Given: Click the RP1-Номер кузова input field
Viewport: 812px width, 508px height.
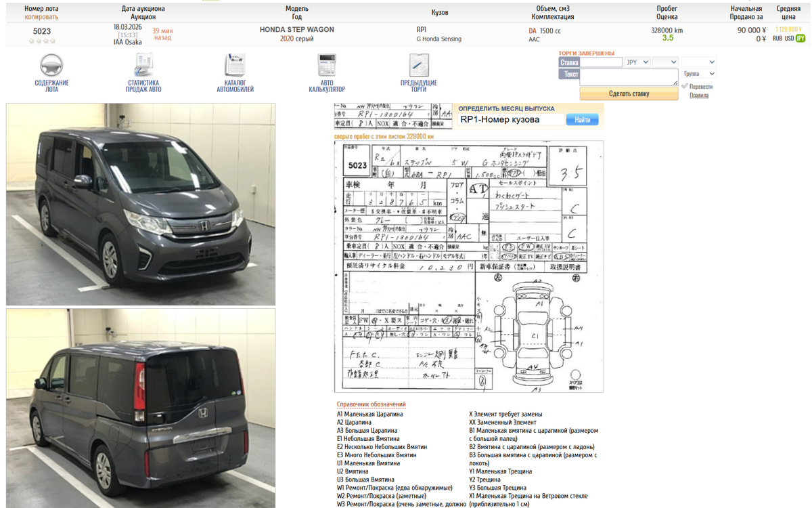Looking at the screenshot, I should click(510, 119).
